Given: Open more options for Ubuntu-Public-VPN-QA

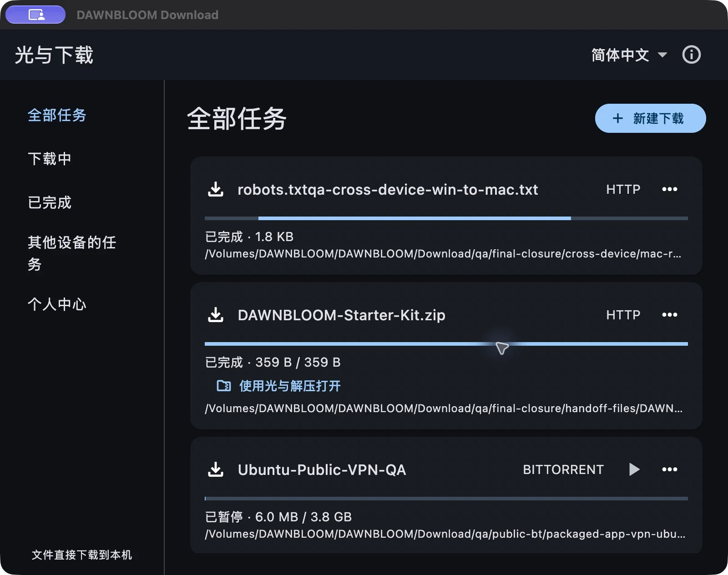Looking at the screenshot, I should (669, 469).
